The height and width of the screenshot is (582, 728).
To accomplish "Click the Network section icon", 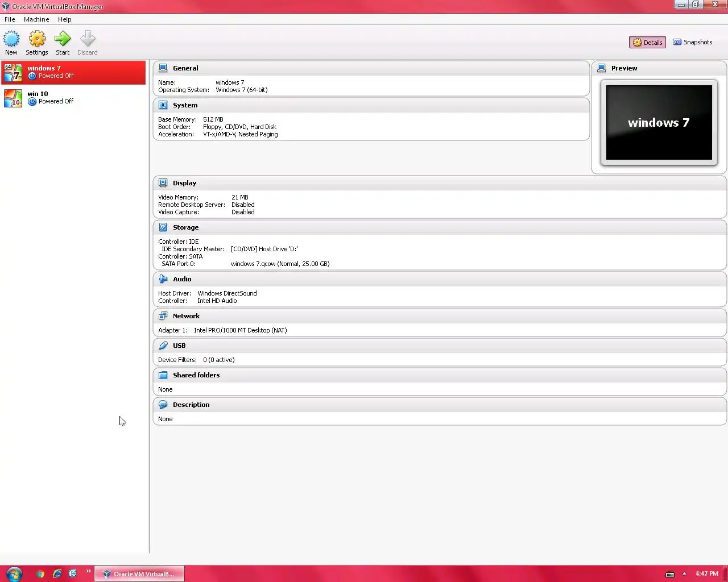I will tap(163, 316).
